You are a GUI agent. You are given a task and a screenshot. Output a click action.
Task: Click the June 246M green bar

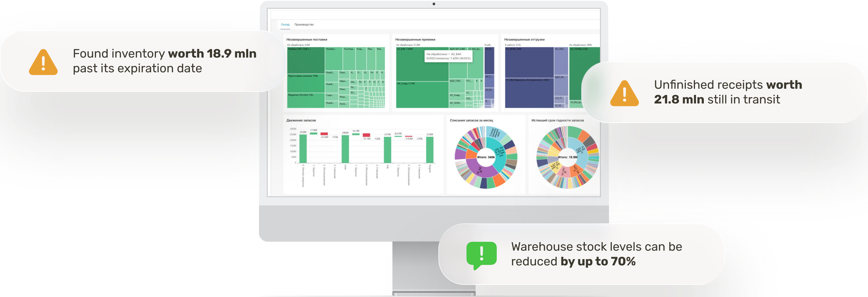tap(345, 149)
